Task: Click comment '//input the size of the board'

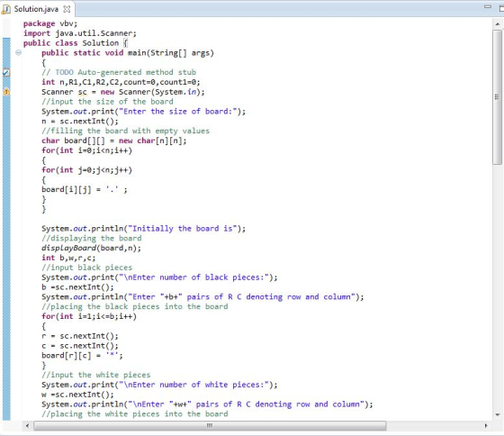Action: pos(107,102)
